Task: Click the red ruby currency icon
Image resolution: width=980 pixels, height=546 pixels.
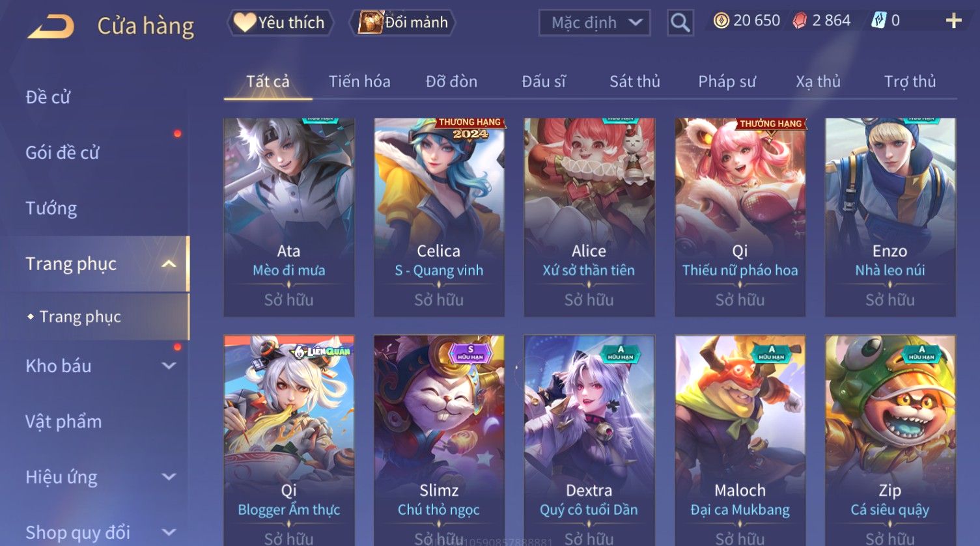Action: pos(799,21)
